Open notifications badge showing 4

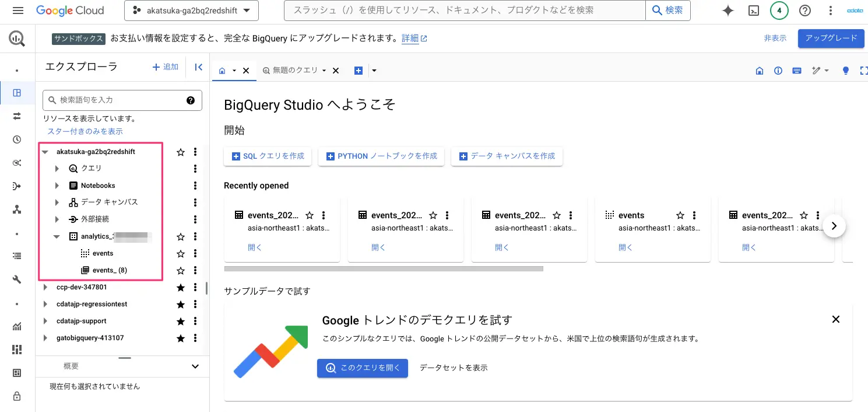(x=779, y=11)
